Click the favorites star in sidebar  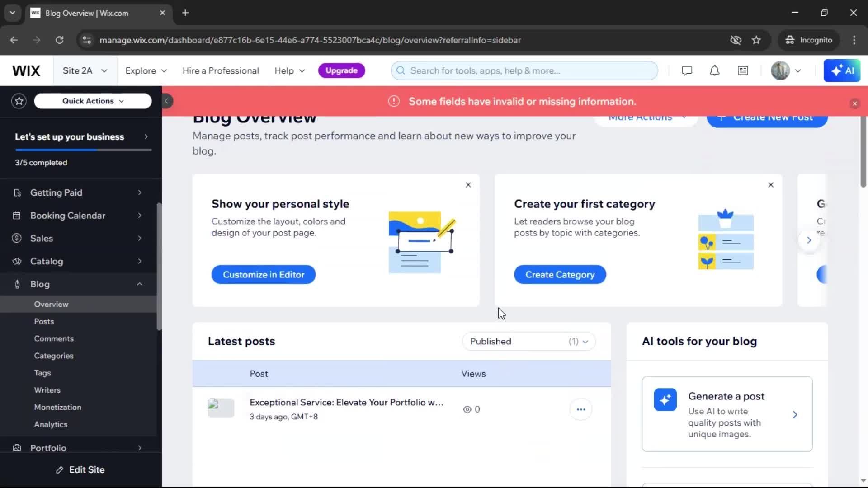pyautogui.click(x=19, y=101)
